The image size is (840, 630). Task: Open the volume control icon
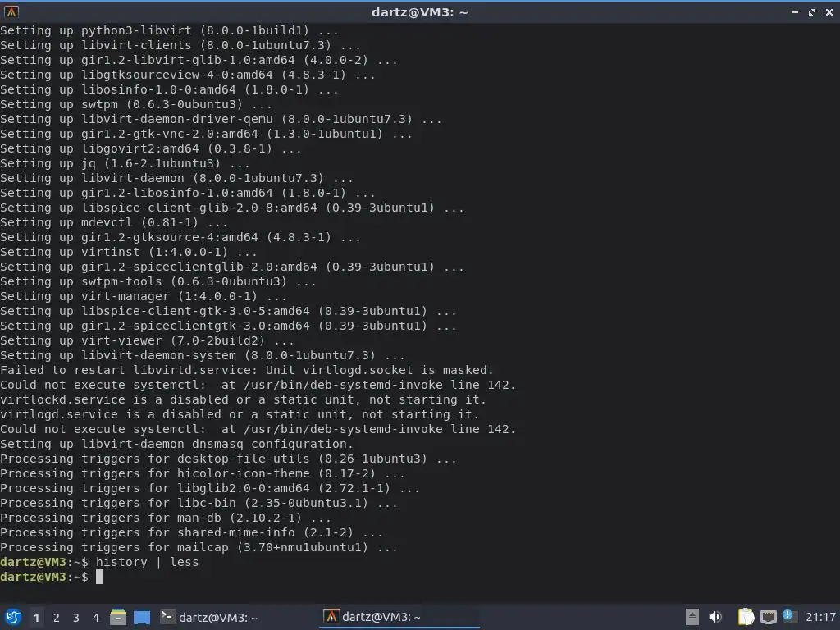[715, 617]
